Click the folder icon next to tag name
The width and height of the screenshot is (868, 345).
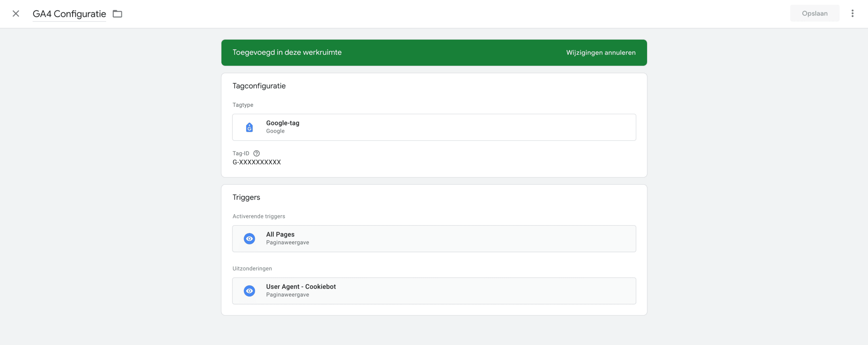(117, 14)
